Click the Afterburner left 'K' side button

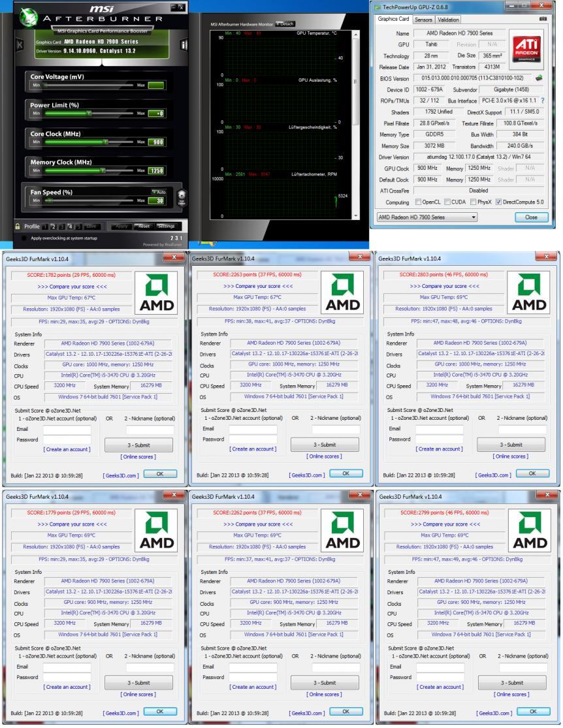coord(20,45)
